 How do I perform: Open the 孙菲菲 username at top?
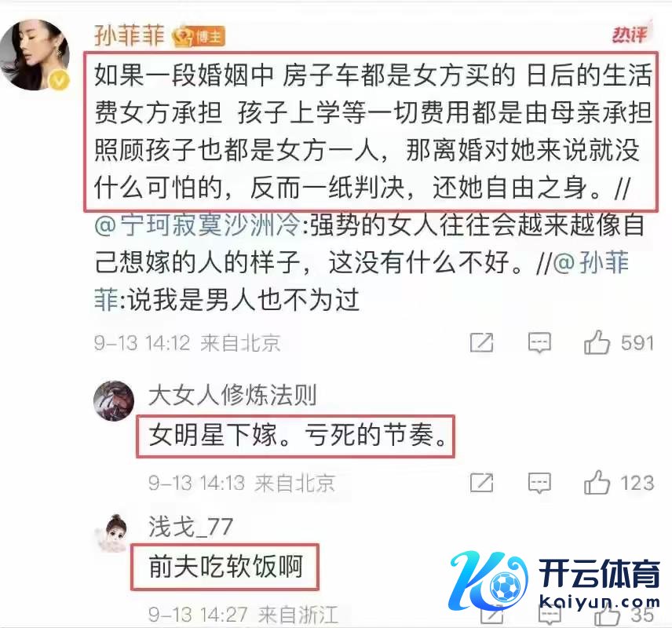130,35
